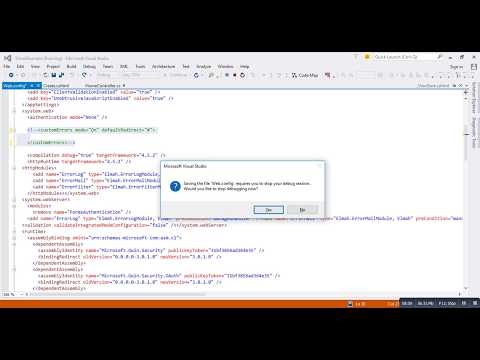Open the File menu
This screenshot has height=360, width=480.
coord(7,66)
